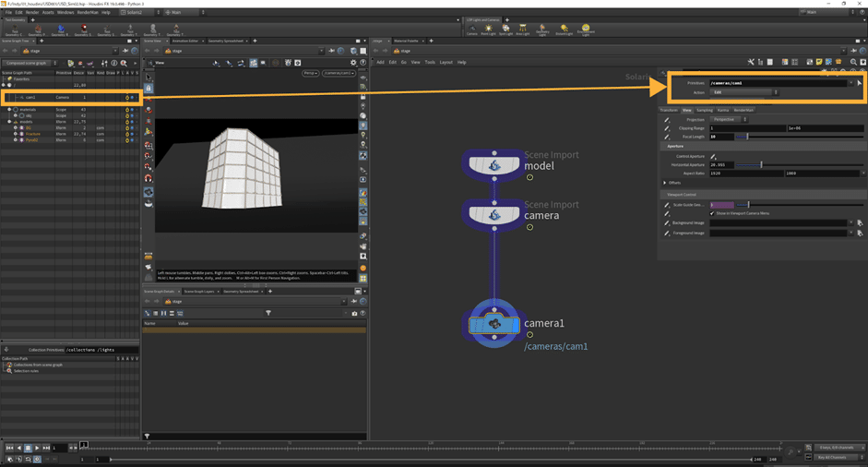The height and width of the screenshot is (467, 868).
Task: Toggle Show in Viewport Camera Menu checkbox
Action: [x=712, y=213]
